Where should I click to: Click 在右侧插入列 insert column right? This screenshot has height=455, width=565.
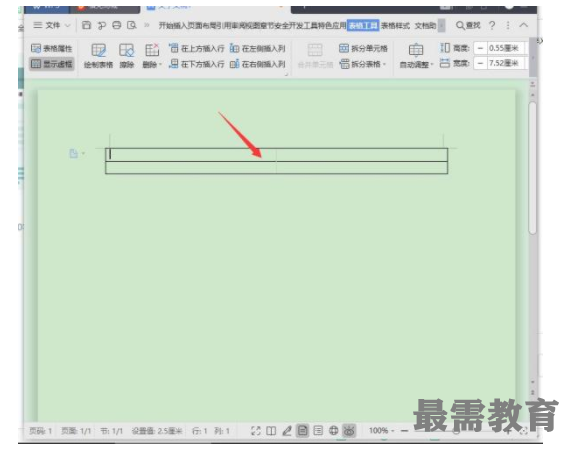pos(258,64)
